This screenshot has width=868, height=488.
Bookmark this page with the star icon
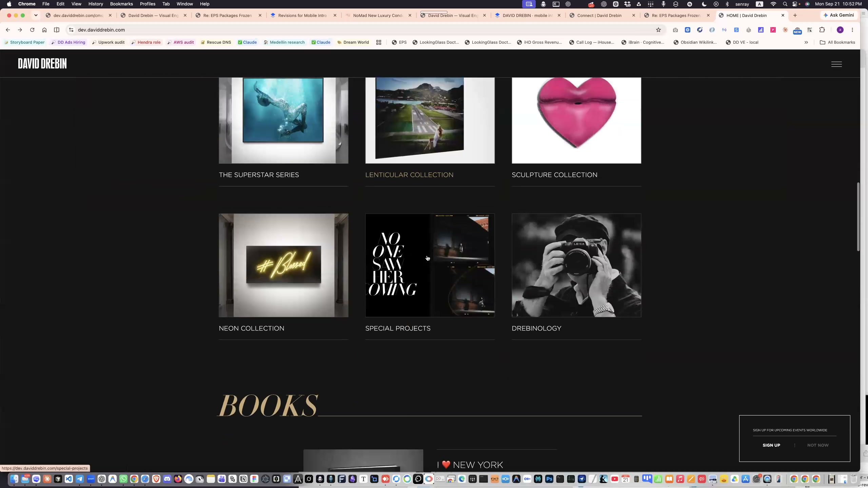pyautogui.click(x=658, y=30)
